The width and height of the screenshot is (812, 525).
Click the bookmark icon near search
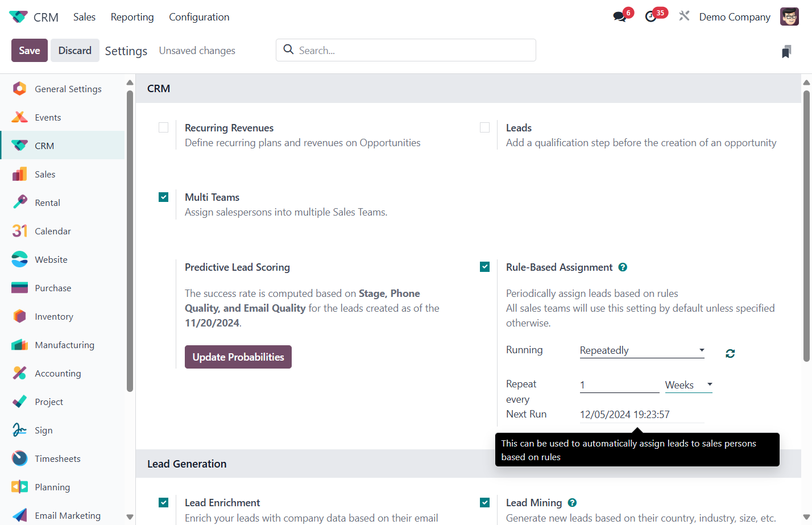[x=786, y=52]
